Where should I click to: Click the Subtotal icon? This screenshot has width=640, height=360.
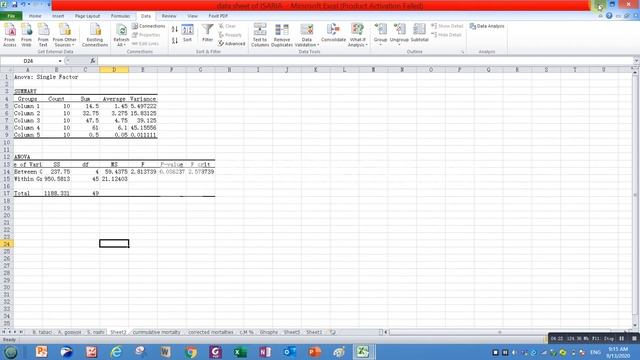[x=419, y=33]
